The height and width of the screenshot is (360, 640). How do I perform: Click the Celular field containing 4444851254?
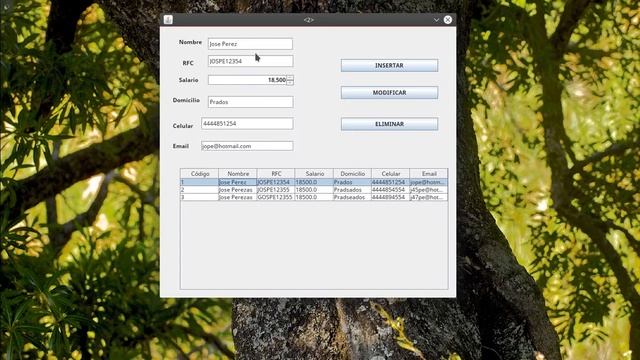tap(247, 123)
